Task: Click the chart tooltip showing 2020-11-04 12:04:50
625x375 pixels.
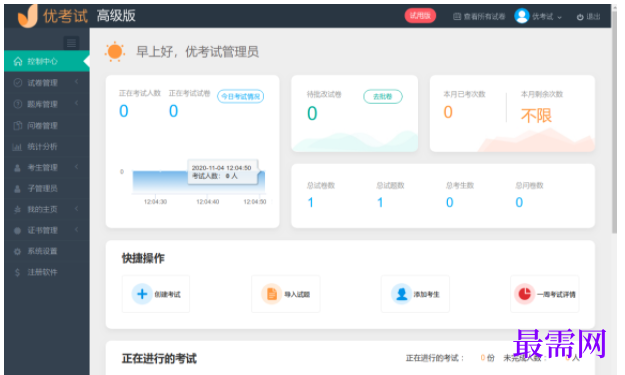Action: click(222, 172)
